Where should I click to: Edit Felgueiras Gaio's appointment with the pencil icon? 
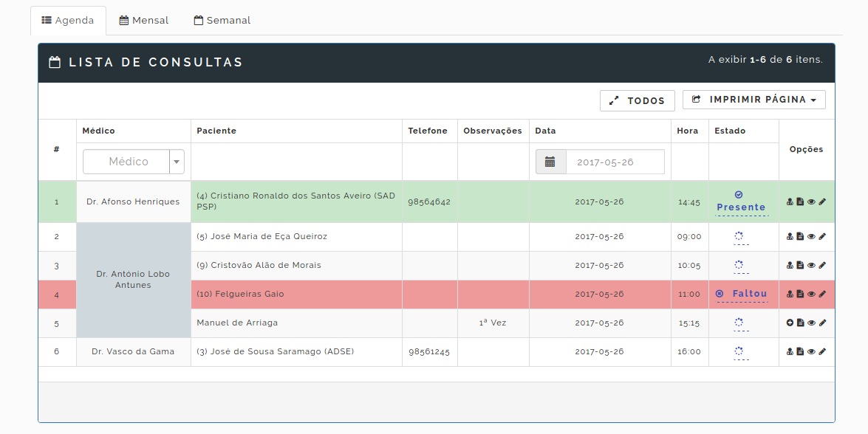tap(822, 294)
